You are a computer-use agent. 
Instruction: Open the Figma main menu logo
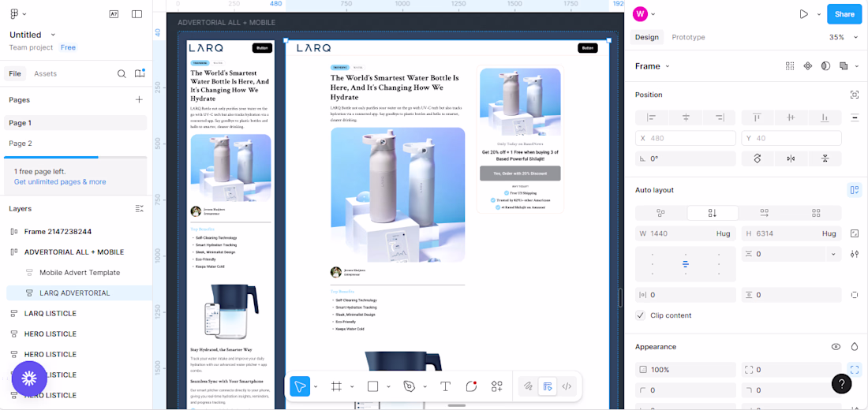14,14
